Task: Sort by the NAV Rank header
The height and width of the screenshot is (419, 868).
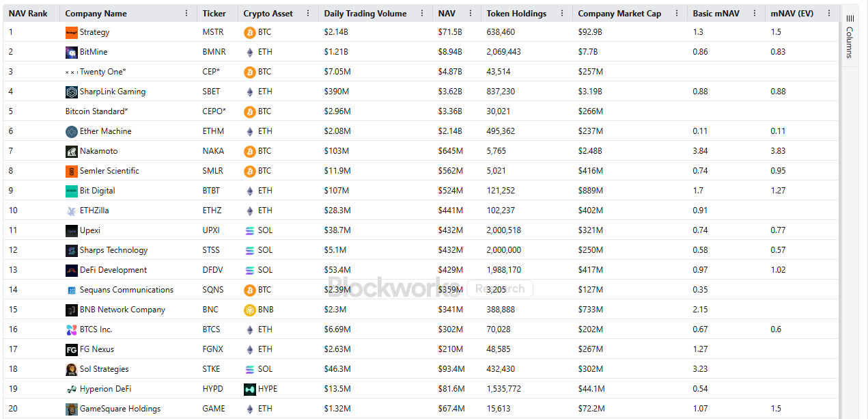Action: click(x=28, y=13)
